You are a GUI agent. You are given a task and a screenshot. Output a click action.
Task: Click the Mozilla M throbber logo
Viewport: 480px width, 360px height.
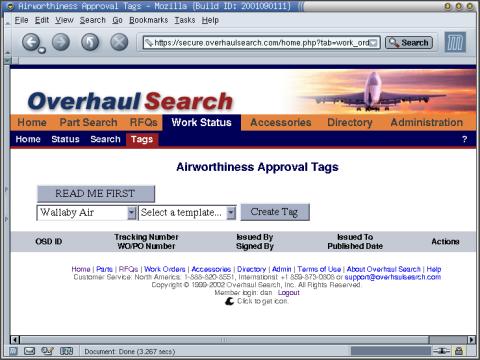455,42
